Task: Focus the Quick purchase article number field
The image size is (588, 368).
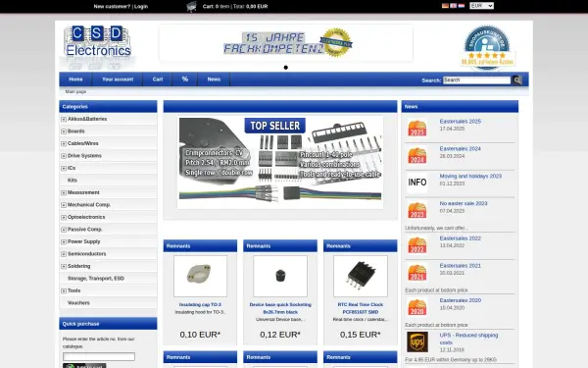Action: pos(99,357)
